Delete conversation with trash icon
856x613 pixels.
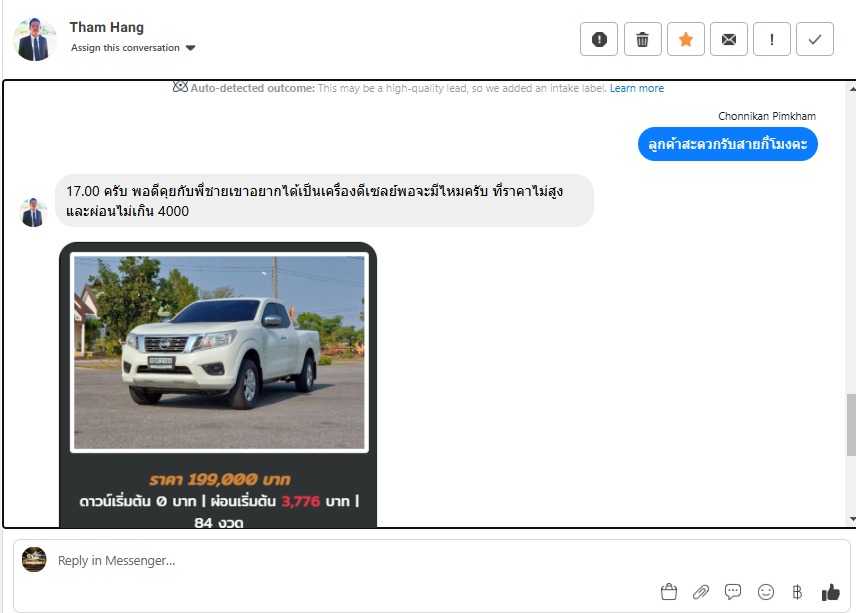click(643, 39)
